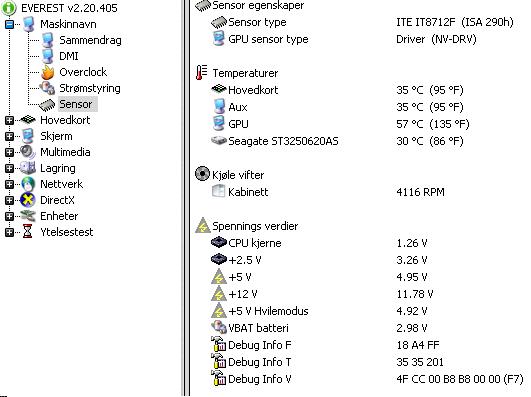Click the VBAT batteri icon
Screen dimensions: 531x397
pyautogui.click(x=219, y=327)
